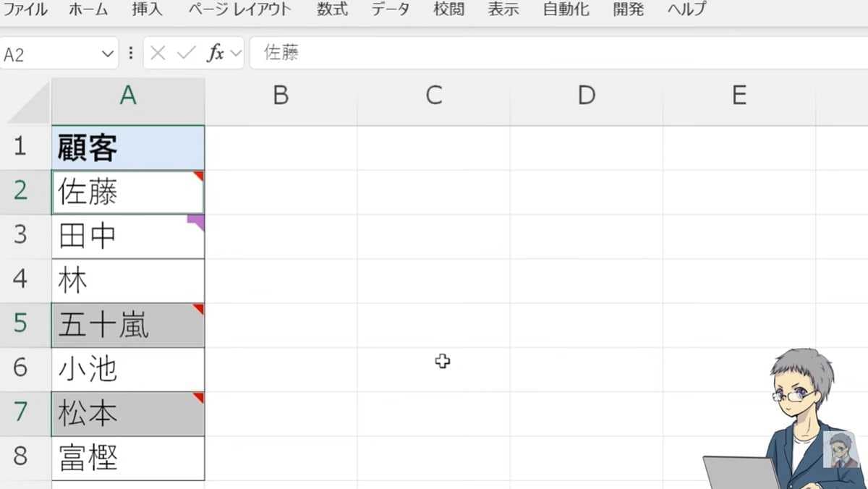Click the red comment indicator on 佐藤 cell
868x489 pixels.
pyautogui.click(x=198, y=175)
